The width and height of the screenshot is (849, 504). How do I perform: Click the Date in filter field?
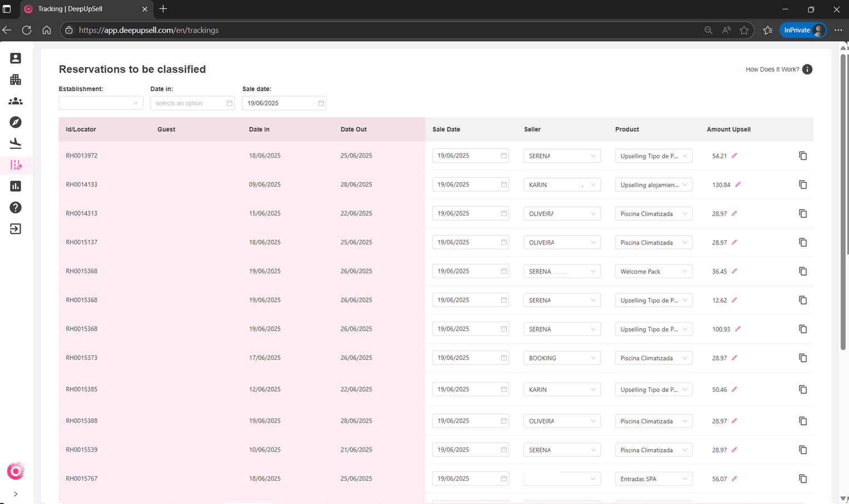point(192,103)
